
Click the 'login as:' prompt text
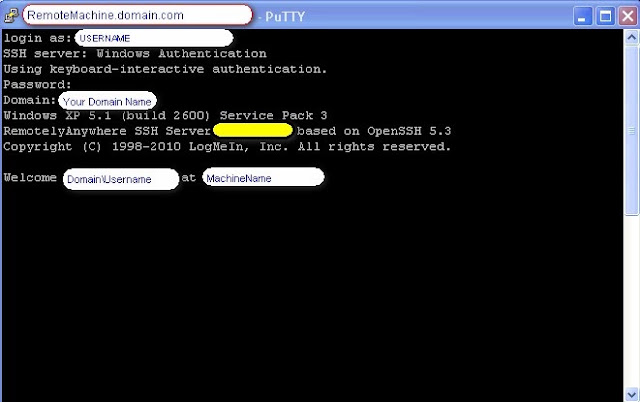tap(38, 38)
